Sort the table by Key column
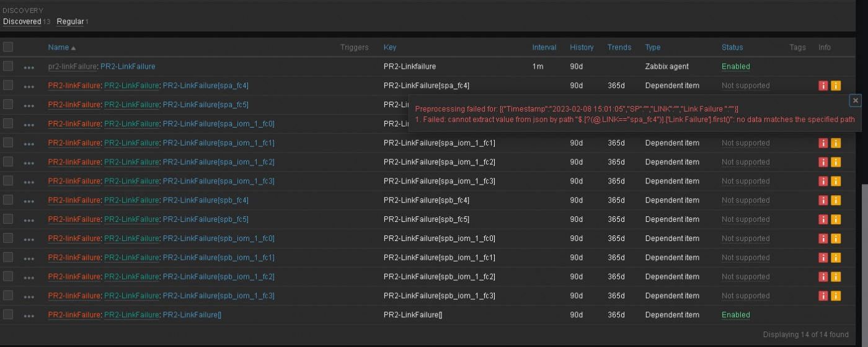The image size is (868, 347). coord(390,48)
